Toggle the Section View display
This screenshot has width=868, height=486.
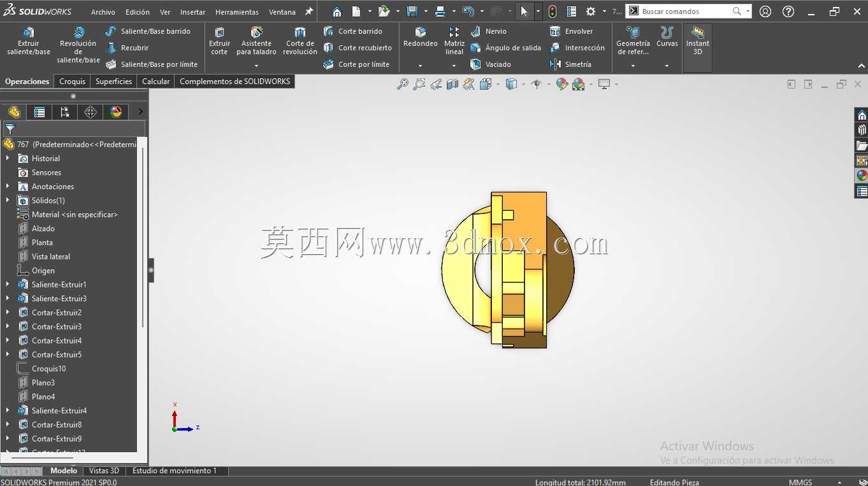pos(452,84)
